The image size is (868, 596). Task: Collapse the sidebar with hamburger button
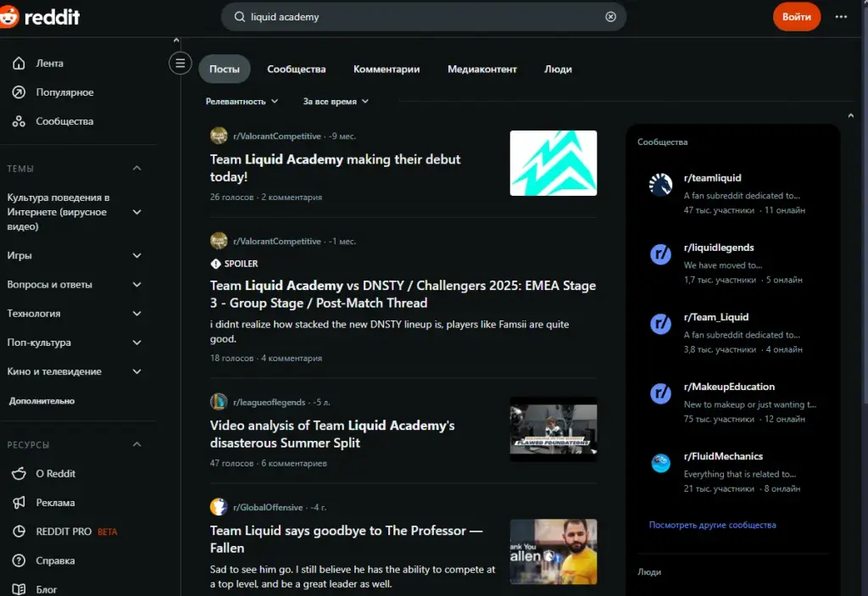coord(181,63)
